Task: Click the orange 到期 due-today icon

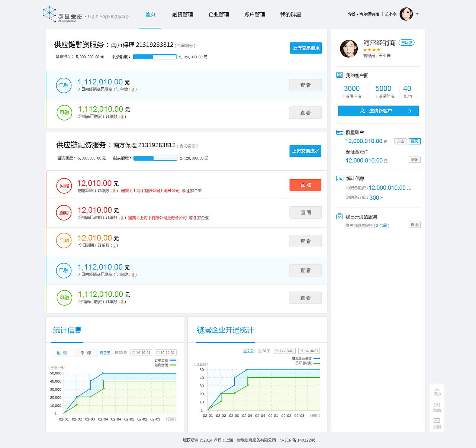Action: [64, 241]
